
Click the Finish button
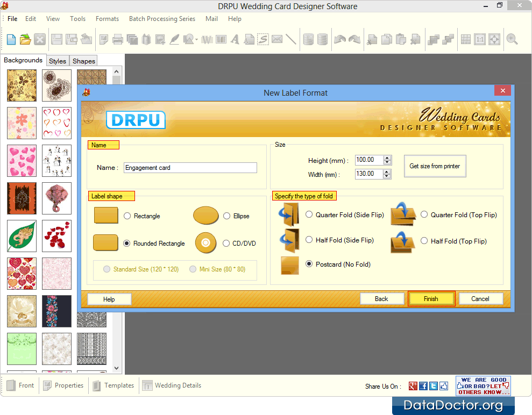click(431, 299)
